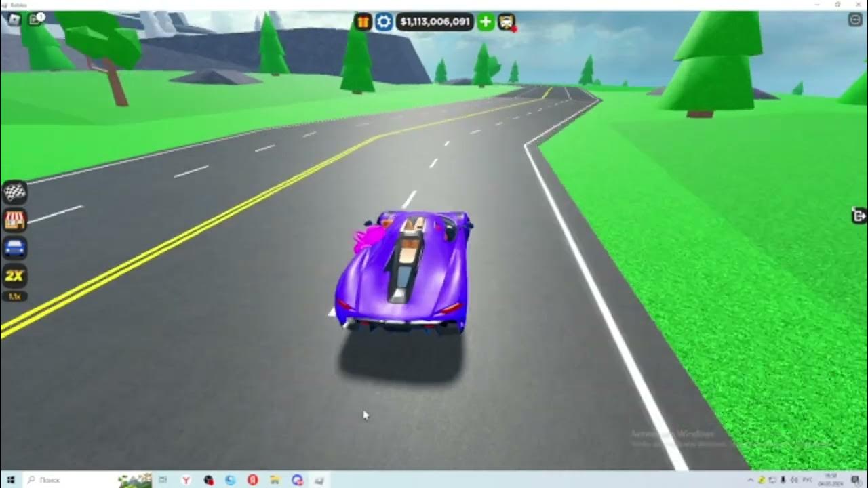The width and height of the screenshot is (868, 488).
Task: Open the volume speaker tray icon
Action: coord(793,480)
